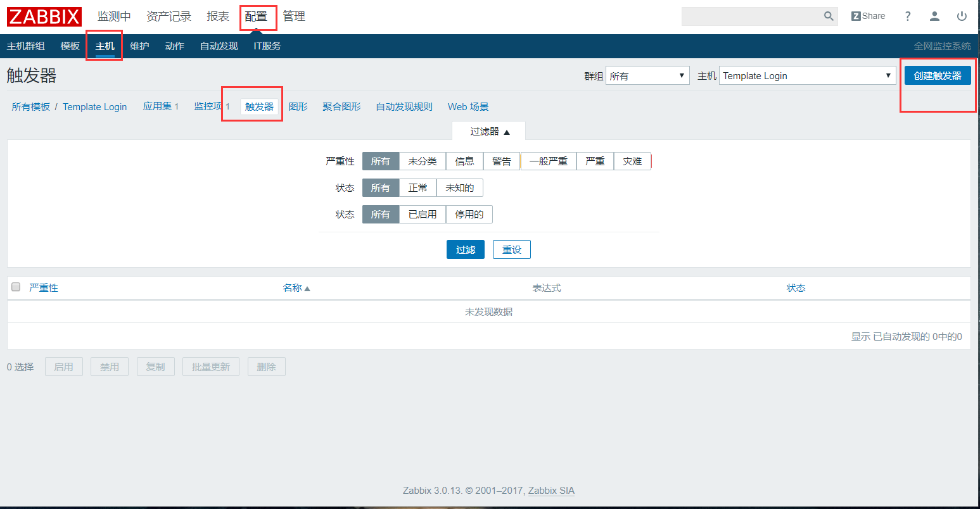This screenshot has width=980, height=509.
Task: Sort by 状态 column header
Action: pos(796,288)
